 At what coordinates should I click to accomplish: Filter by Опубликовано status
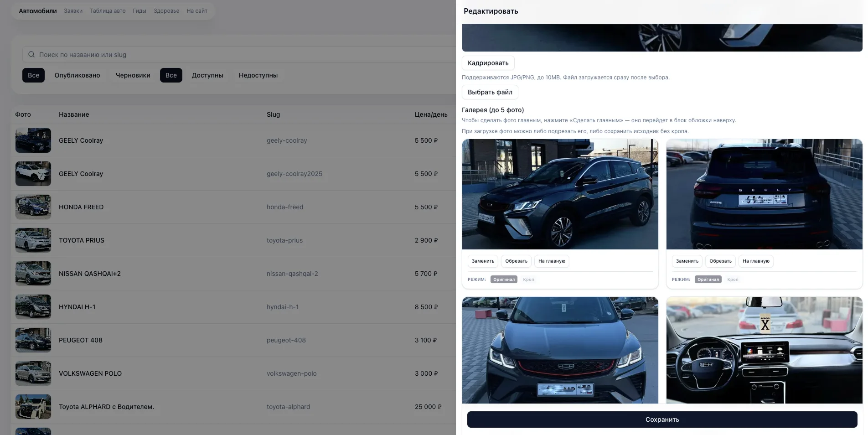click(x=77, y=75)
